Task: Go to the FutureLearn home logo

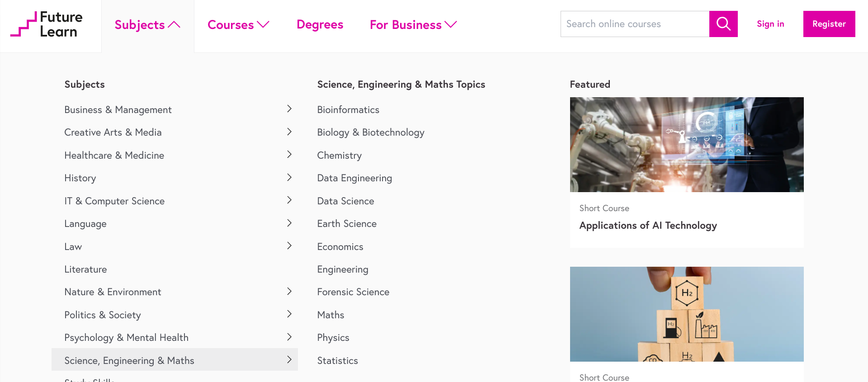Action: click(x=47, y=24)
